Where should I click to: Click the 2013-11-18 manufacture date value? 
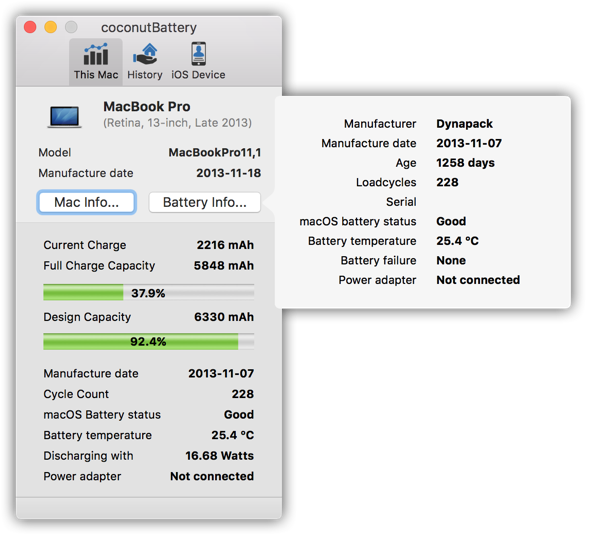(x=228, y=173)
